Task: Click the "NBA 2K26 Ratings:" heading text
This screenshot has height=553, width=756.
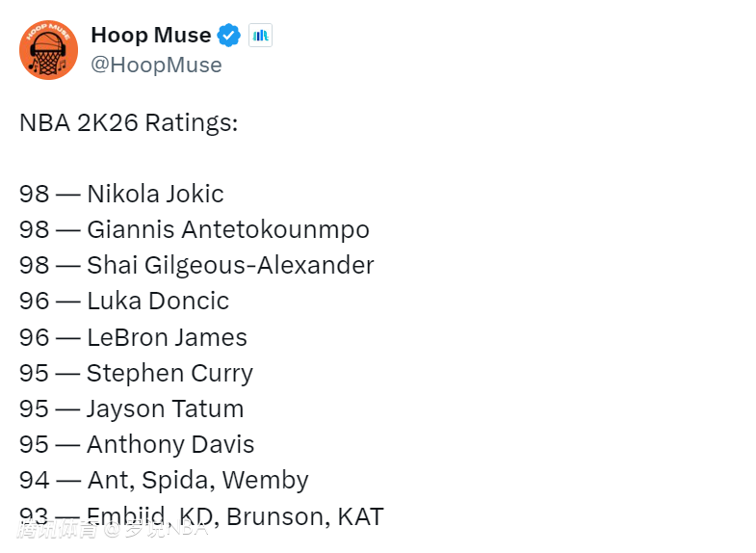Action: tap(128, 123)
